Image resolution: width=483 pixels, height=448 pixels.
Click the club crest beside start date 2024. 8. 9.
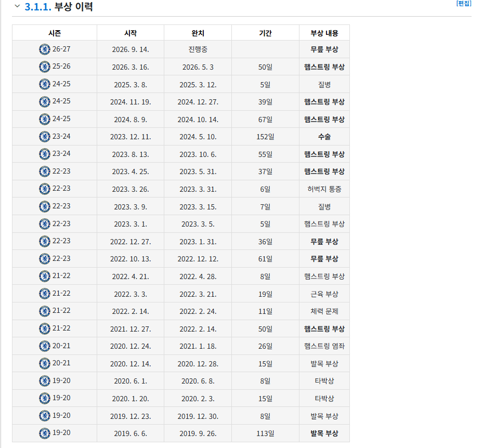point(45,119)
